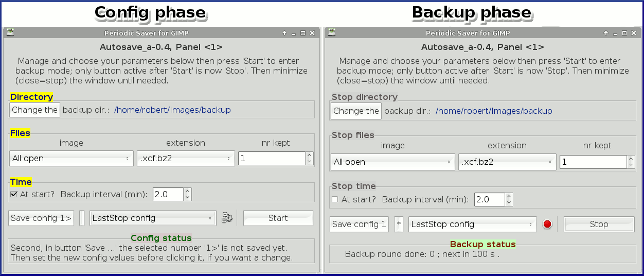Click backup dir path in Backup phase

[494, 111]
